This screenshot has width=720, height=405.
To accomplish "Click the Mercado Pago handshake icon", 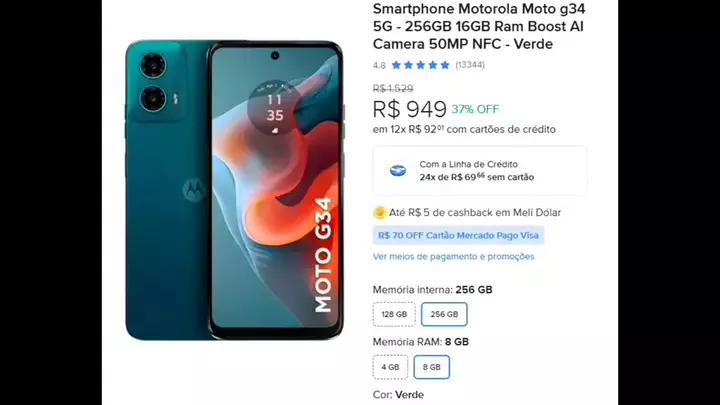I will (x=398, y=171).
